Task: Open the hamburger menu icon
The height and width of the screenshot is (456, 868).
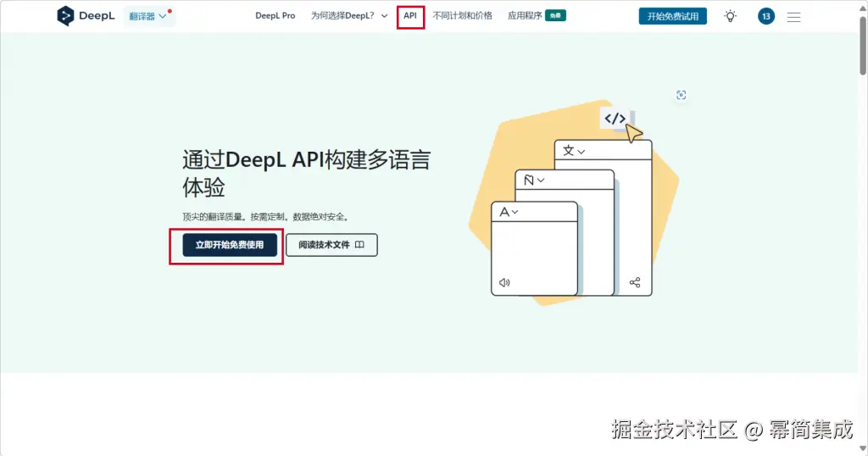Action: click(793, 17)
